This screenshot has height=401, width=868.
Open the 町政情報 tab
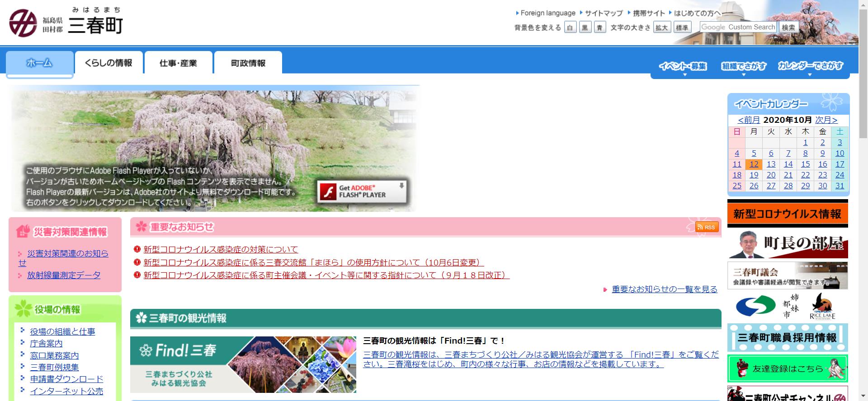click(x=248, y=63)
